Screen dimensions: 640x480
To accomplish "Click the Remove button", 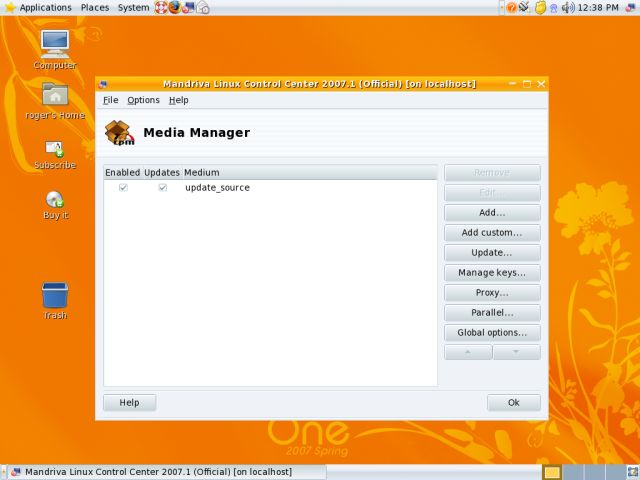I will (492, 173).
